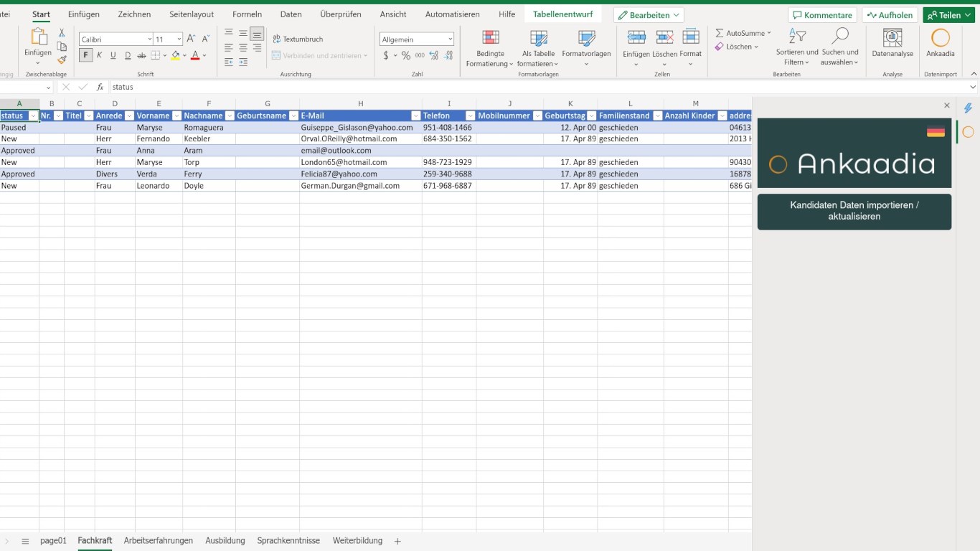Toggle italic K formatting
Viewport: 980px width, 551px height.
point(99,55)
